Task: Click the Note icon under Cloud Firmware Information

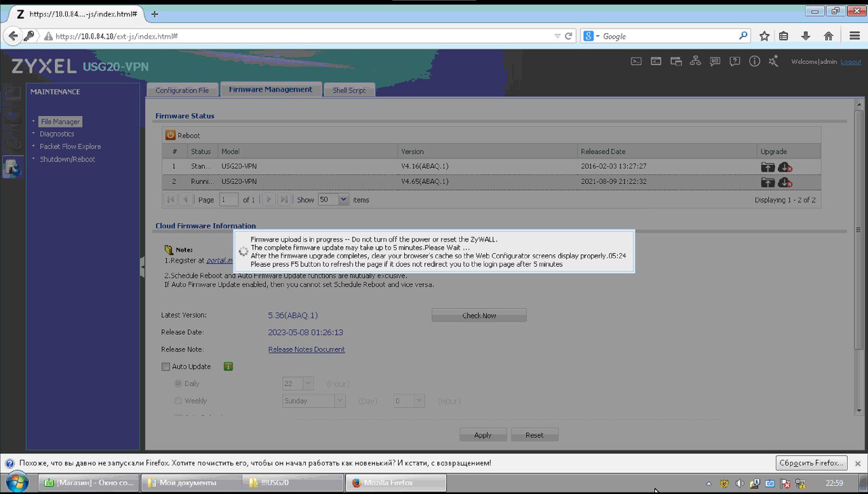Action: [170, 250]
